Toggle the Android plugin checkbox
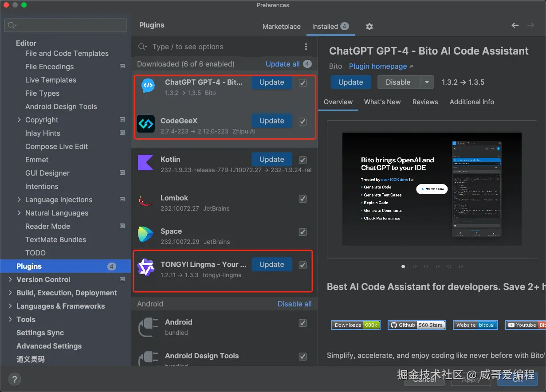This screenshot has width=546, height=392. 303,323
